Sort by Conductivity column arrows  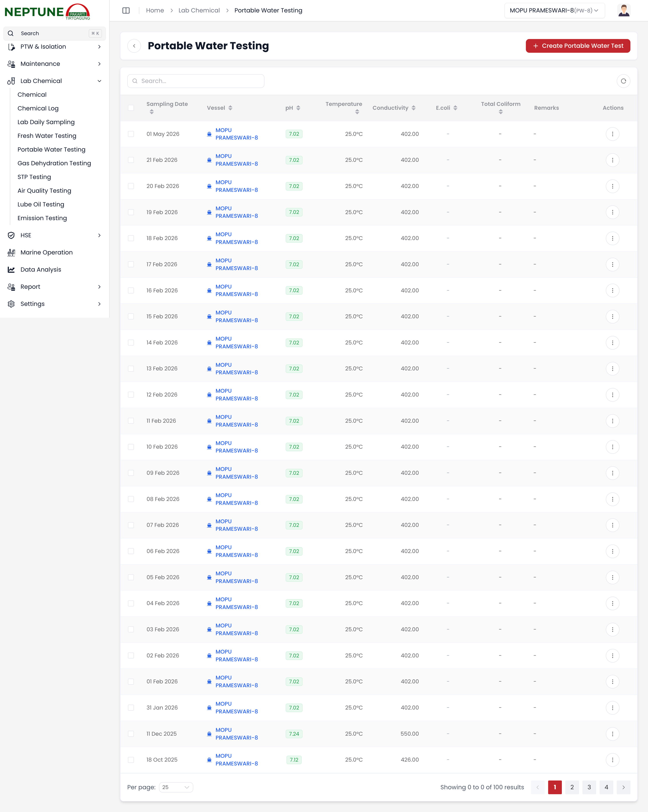coord(413,108)
